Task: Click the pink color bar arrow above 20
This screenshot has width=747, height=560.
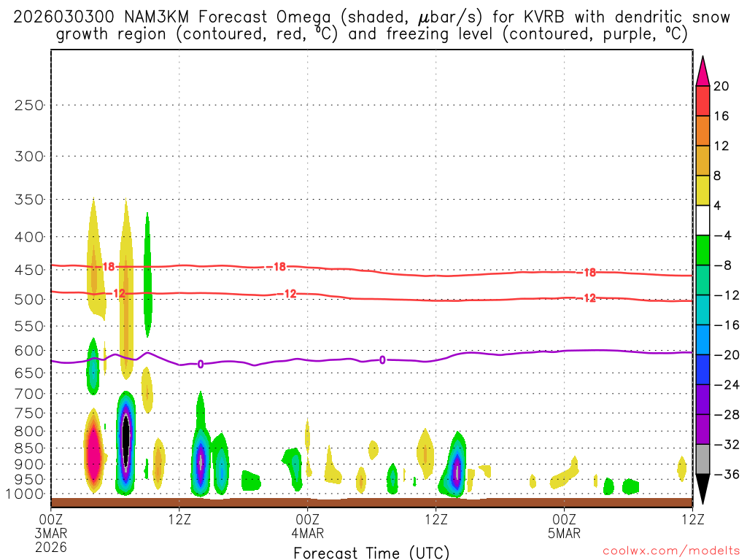Action: [x=703, y=71]
